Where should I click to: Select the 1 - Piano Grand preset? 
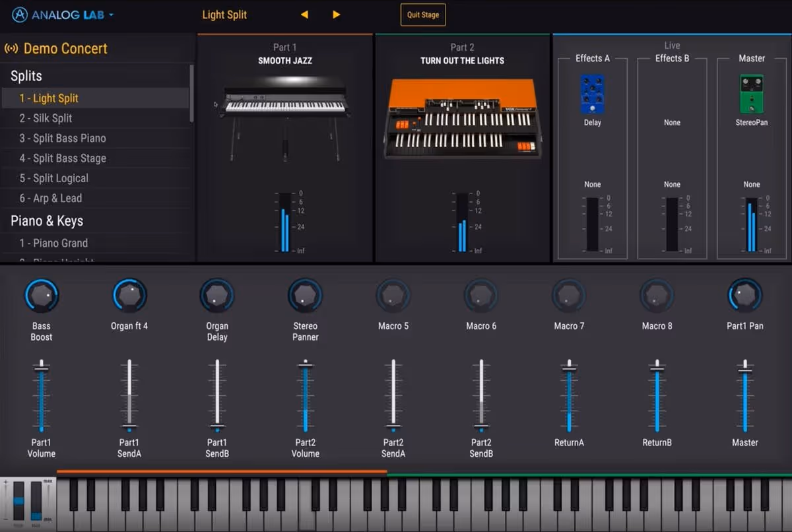coord(95,243)
